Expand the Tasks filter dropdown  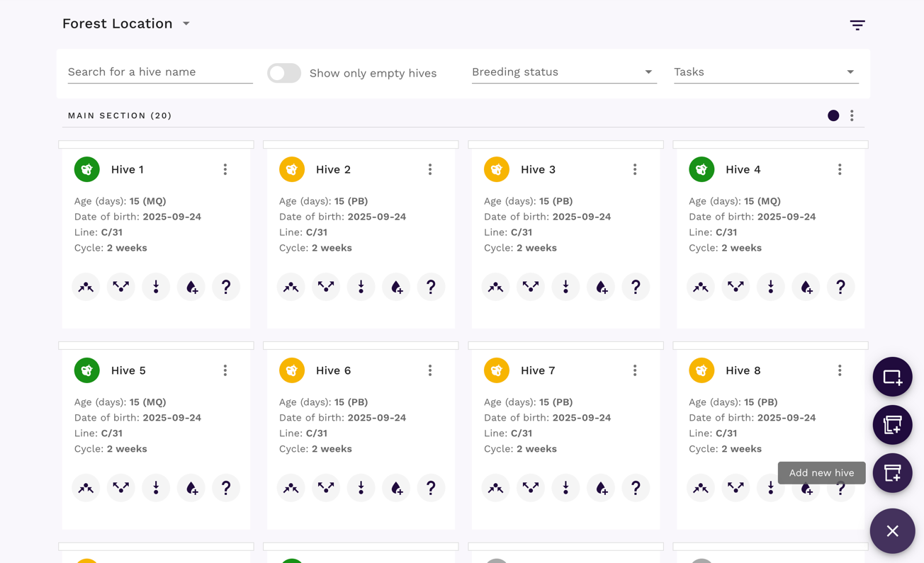point(765,72)
